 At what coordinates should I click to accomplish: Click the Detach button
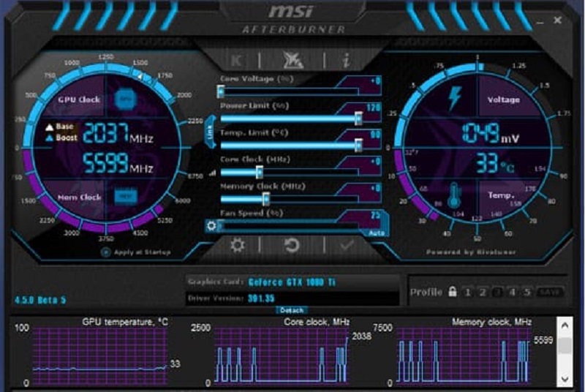(x=292, y=310)
